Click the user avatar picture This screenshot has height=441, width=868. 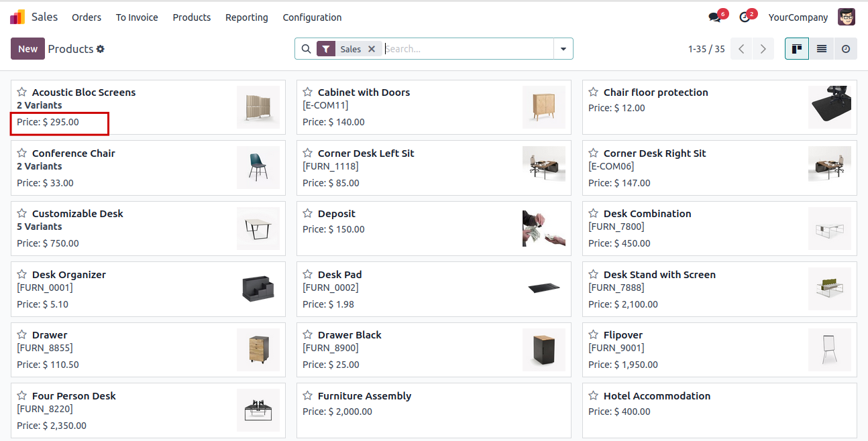(x=847, y=17)
